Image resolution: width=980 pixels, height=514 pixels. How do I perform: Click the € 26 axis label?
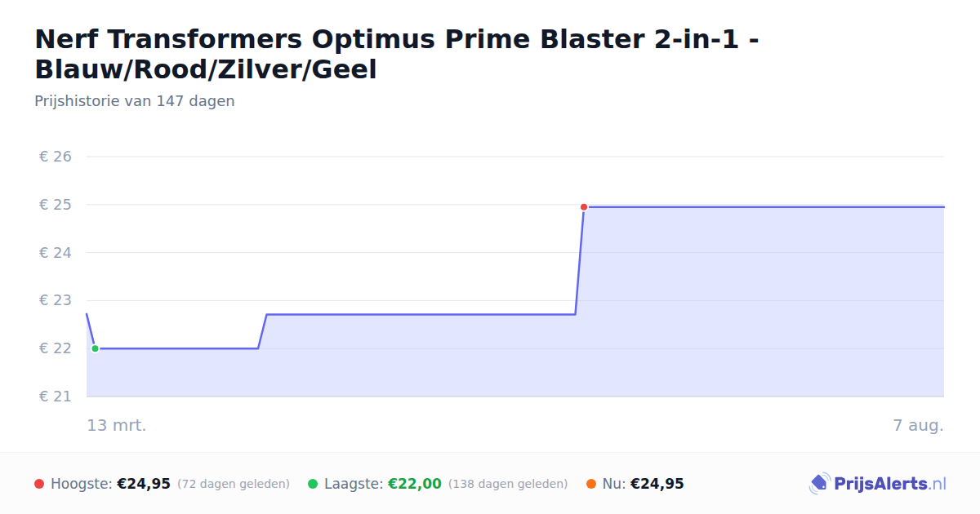[x=56, y=157]
